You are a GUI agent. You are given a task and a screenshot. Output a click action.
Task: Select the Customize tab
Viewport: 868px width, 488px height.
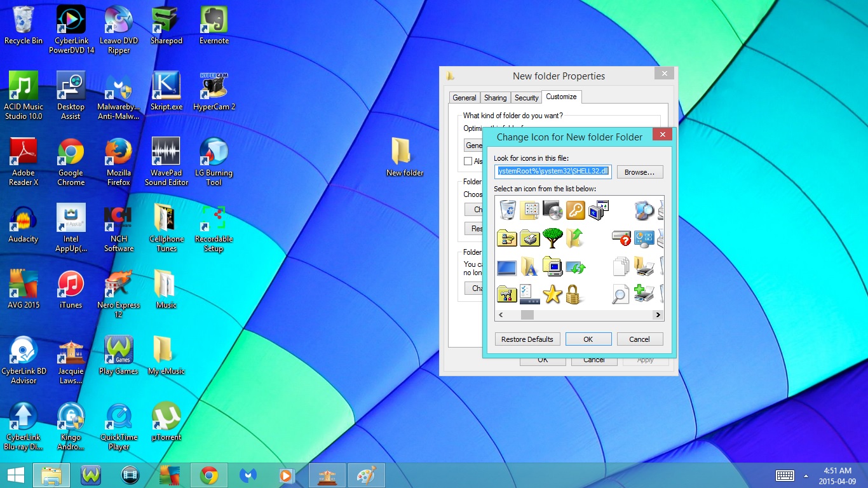click(561, 97)
